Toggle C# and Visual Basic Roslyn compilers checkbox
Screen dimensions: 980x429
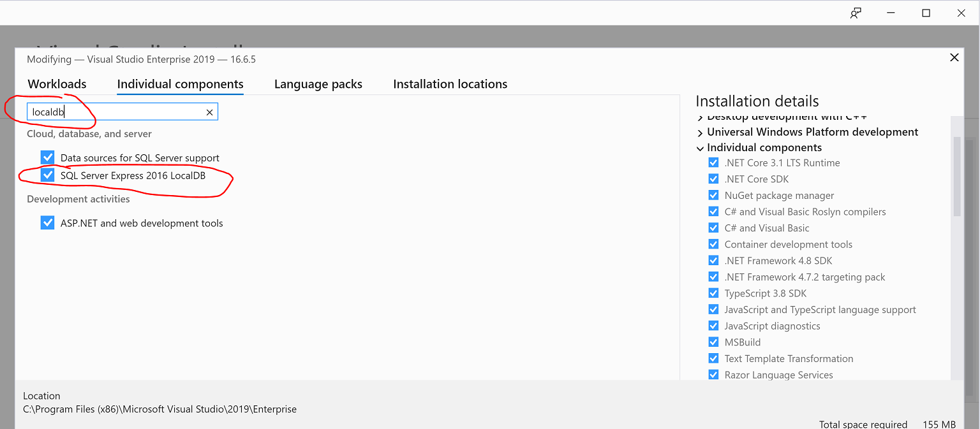[713, 212]
